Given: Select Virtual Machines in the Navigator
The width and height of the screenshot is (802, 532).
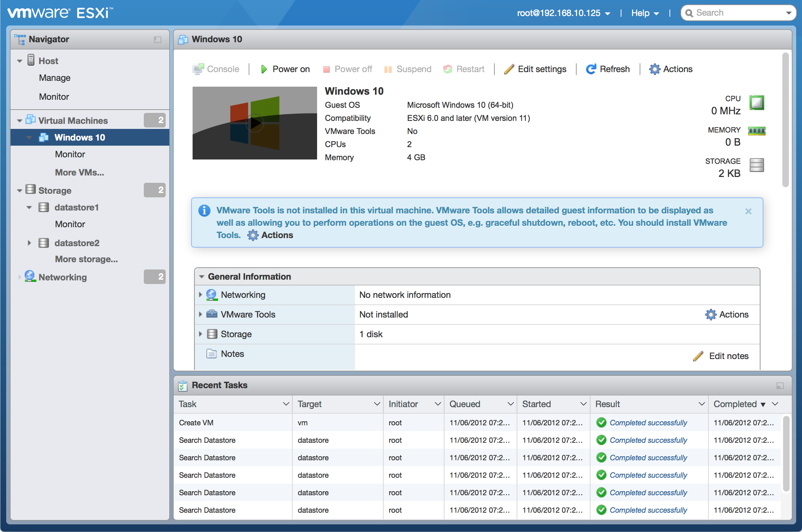Looking at the screenshot, I should click(x=73, y=121).
